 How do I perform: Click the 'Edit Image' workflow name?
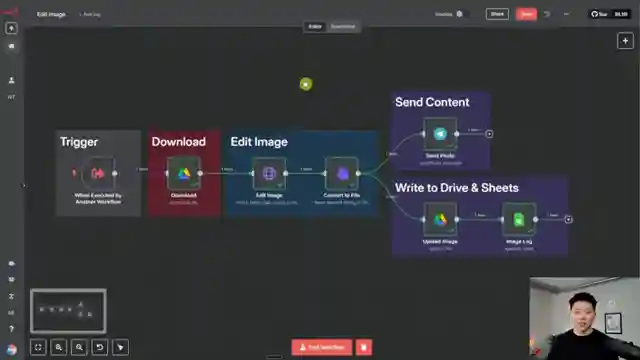click(51, 14)
